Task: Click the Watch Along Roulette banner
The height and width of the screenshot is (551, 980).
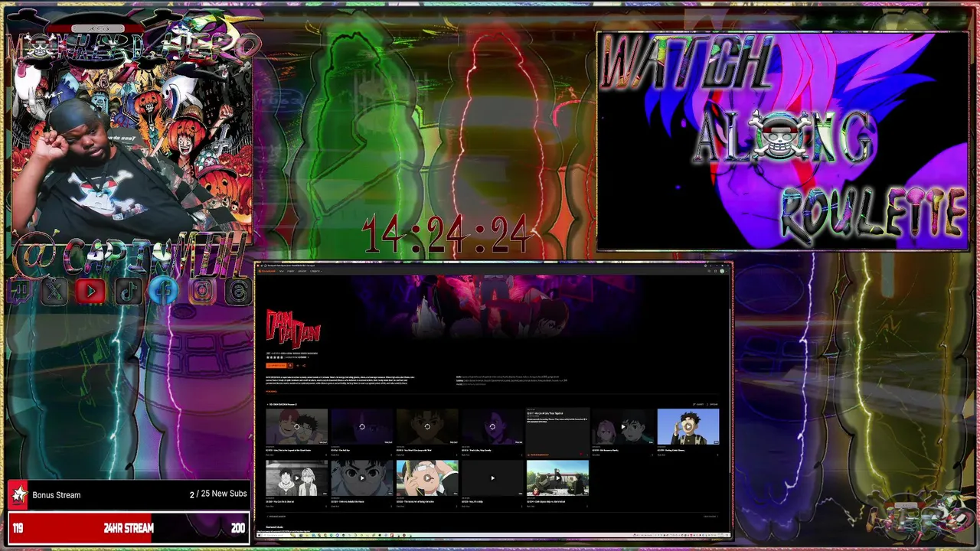Action: coord(782,142)
